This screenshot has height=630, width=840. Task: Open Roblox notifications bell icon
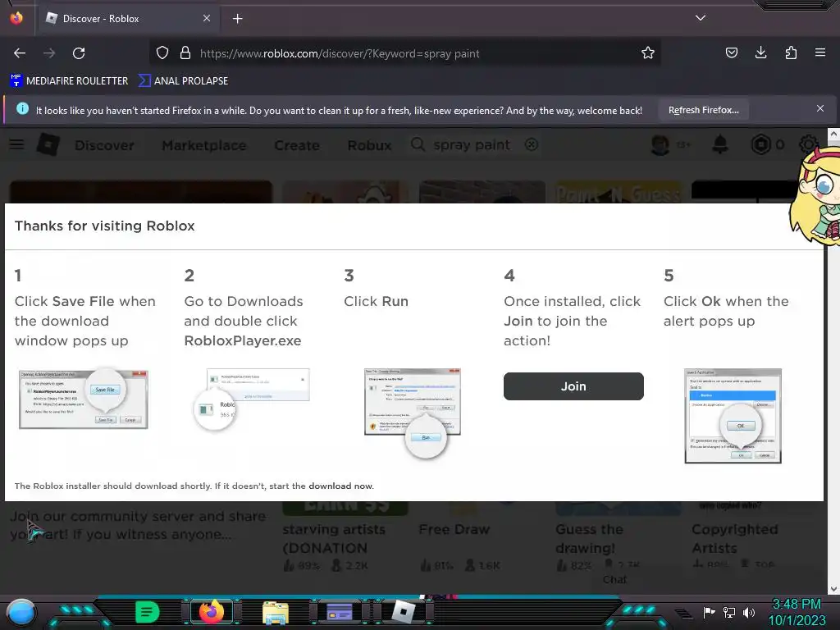720,144
